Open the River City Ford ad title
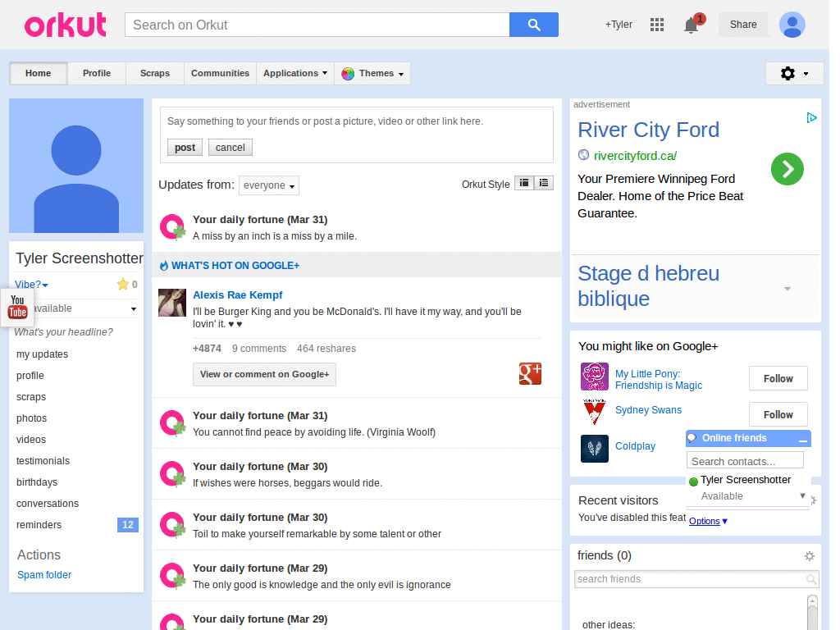Screen dimensions: 840x630 pyautogui.click(x=648, y=130)
